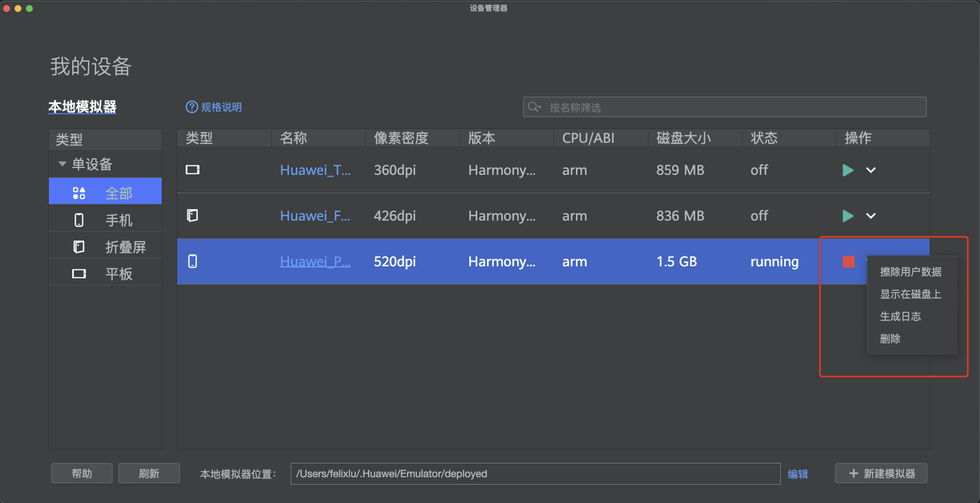The width and height of the screenshot is (980, 503).
Task: Open the 编辑 link for emulator location
Action: pyautogui.click(x=797, y=474)
